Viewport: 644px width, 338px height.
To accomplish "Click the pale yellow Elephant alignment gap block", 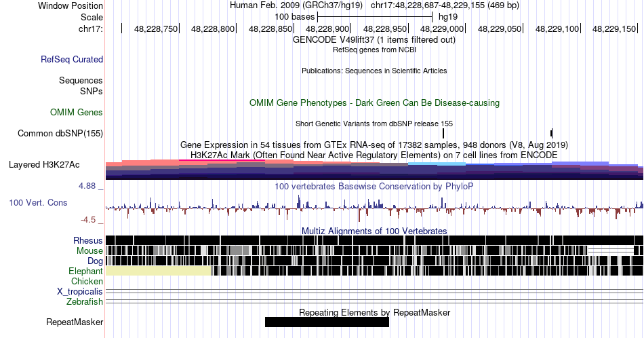I will (x=159, y=271).
